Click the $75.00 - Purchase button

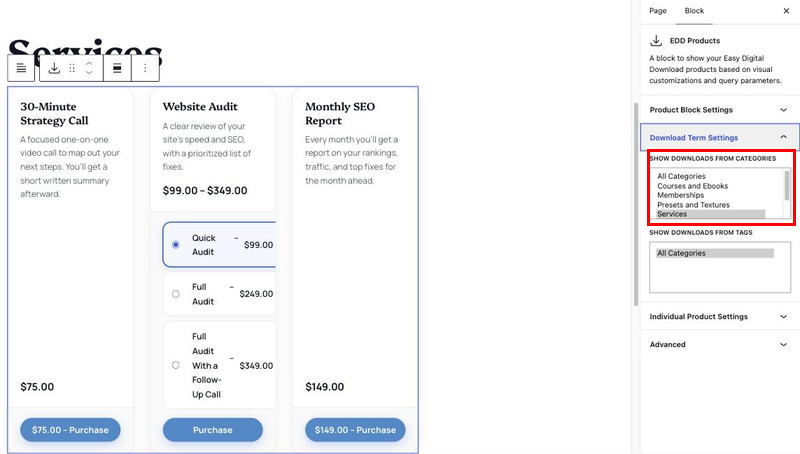point(70,430)
